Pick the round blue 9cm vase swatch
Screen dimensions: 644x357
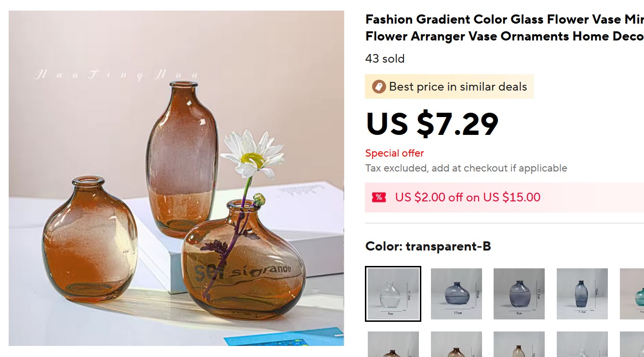(519, 294)
